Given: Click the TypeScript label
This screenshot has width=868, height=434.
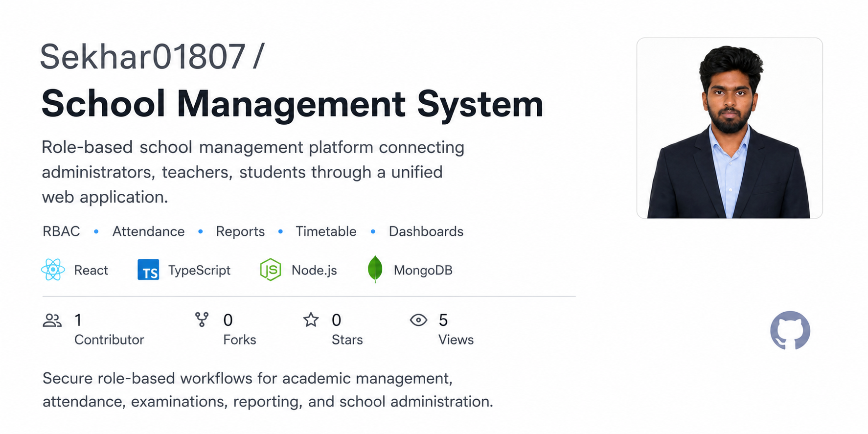Looking at the screenshot, I should [x=199, y=271].
